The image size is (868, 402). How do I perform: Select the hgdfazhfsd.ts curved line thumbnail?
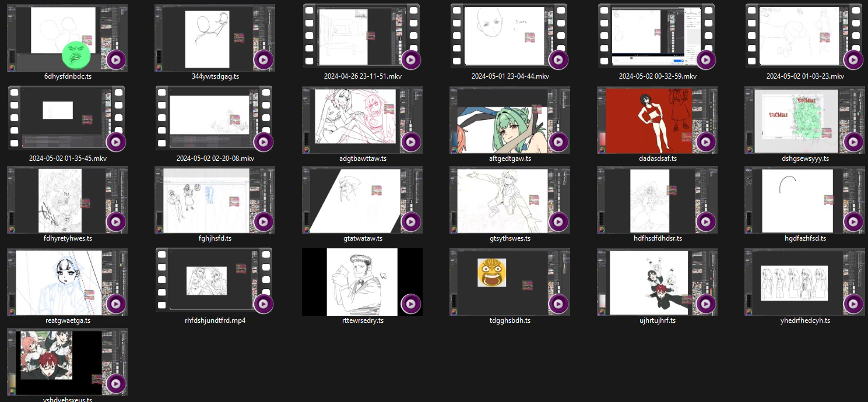[804, 200]
